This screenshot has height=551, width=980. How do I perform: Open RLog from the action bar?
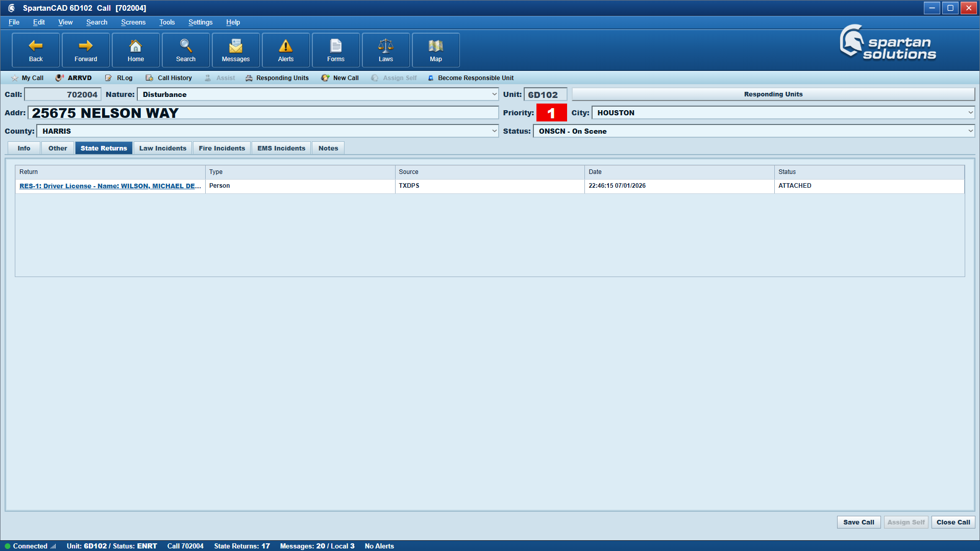coord(119,78)
